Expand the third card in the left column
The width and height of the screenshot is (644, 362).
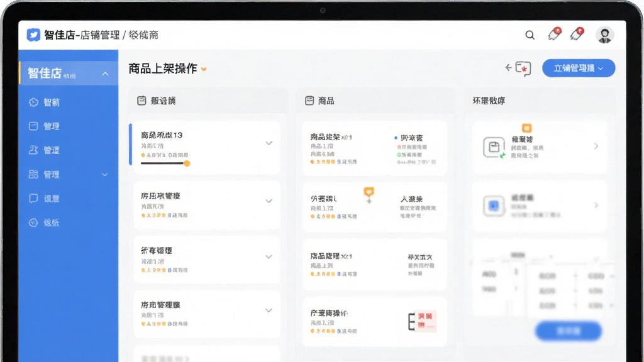[x=269, y=257]
